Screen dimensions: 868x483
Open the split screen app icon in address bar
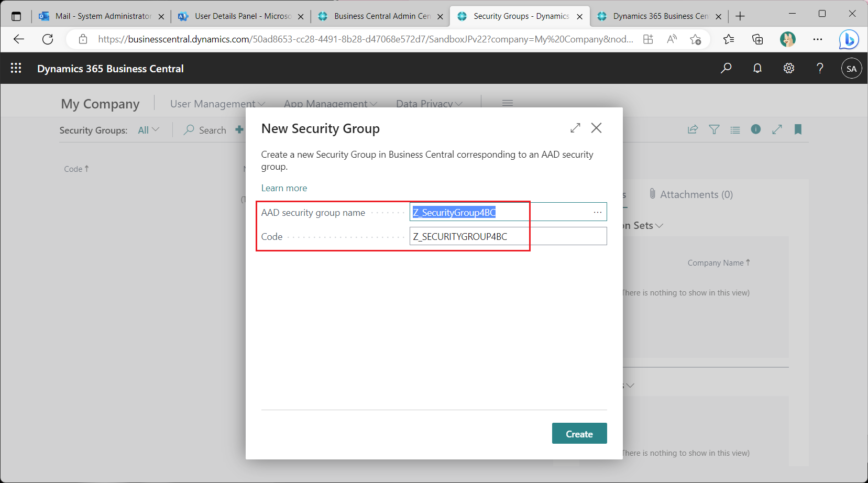point(648,39)
